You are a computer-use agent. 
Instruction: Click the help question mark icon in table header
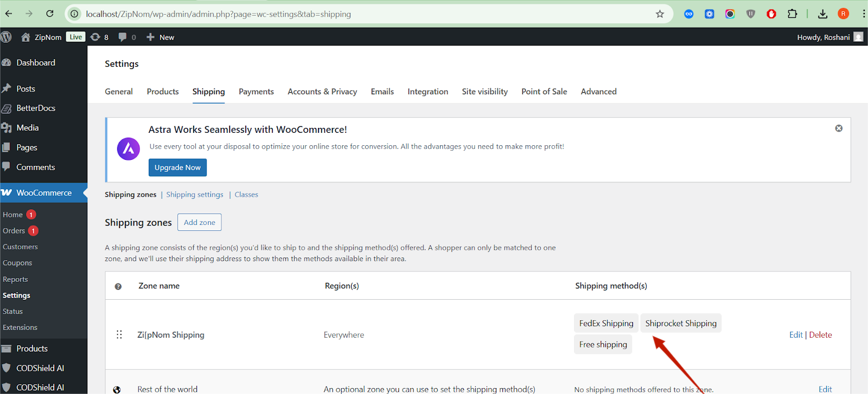118,286
